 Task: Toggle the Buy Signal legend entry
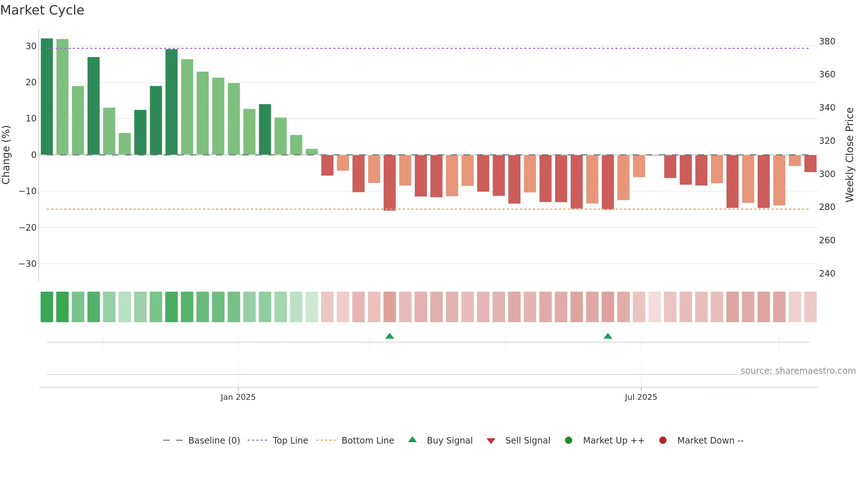[440, 440]
